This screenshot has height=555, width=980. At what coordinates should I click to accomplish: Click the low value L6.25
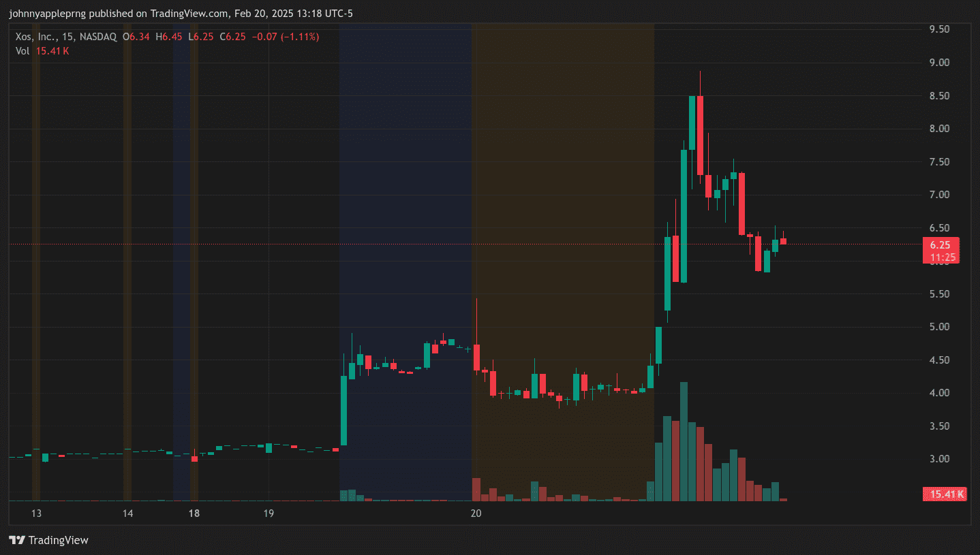tap(200, 37)
